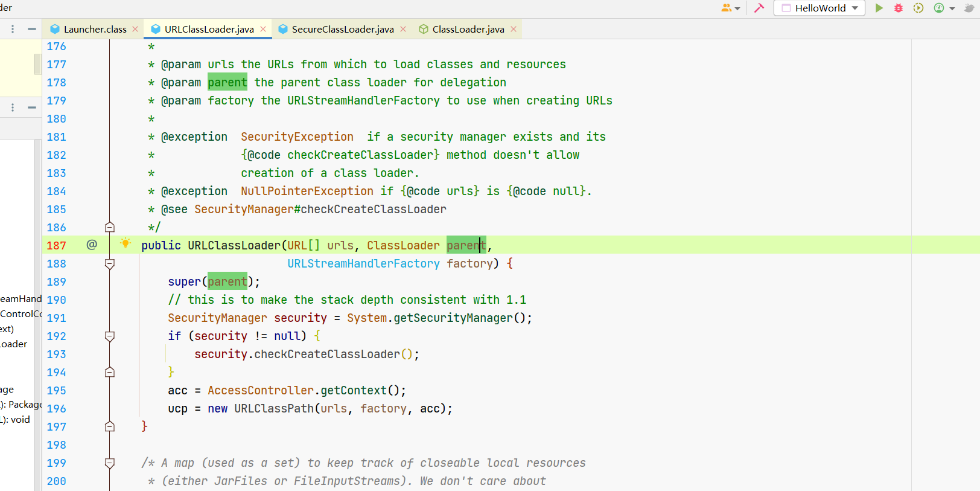Close the ClassLoader.java tab
980x491 pixels.
[x=514, y=29]
